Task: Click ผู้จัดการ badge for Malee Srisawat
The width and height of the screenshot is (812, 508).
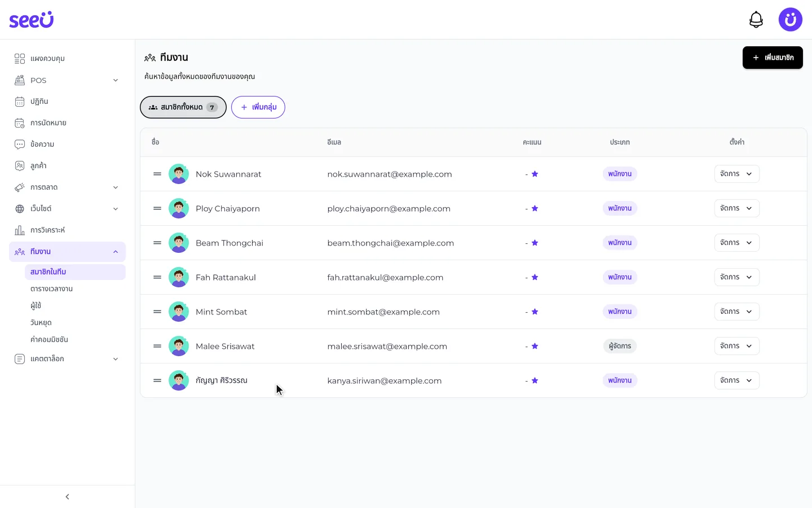Action: coord(620,346)
